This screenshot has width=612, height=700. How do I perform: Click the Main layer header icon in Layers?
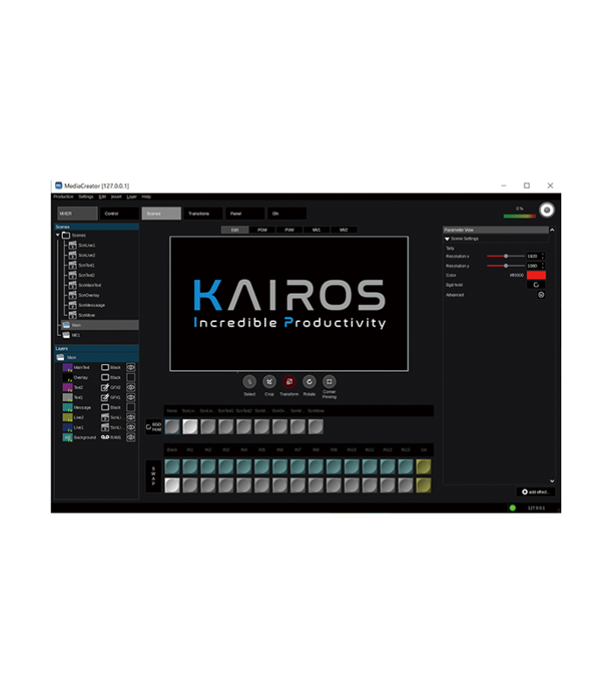pos(60,357)
